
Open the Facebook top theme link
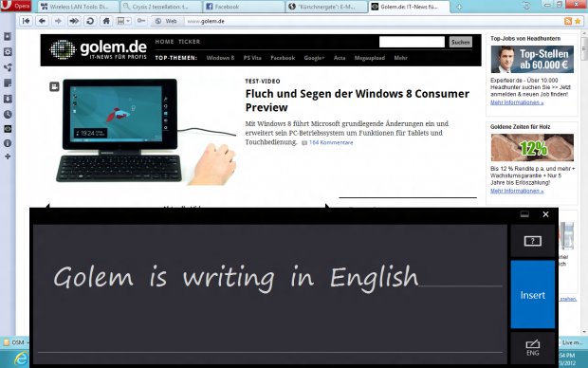coord(283,58)
